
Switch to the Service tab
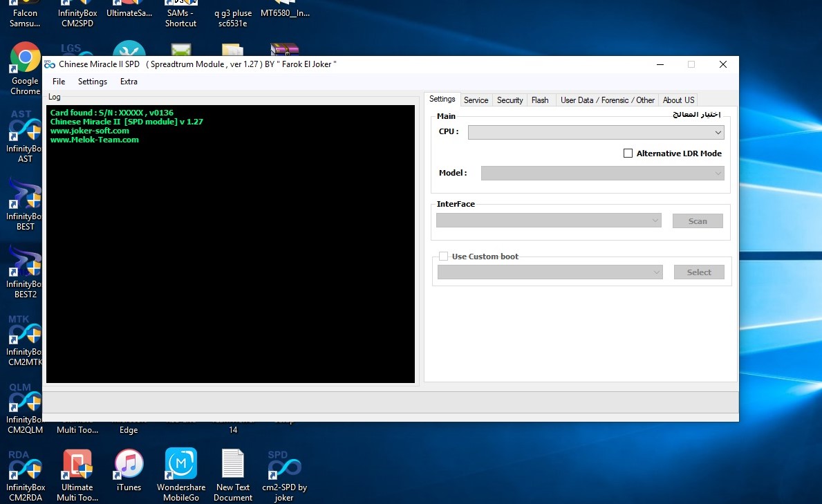pyautogui.click(x=476, y=100)
